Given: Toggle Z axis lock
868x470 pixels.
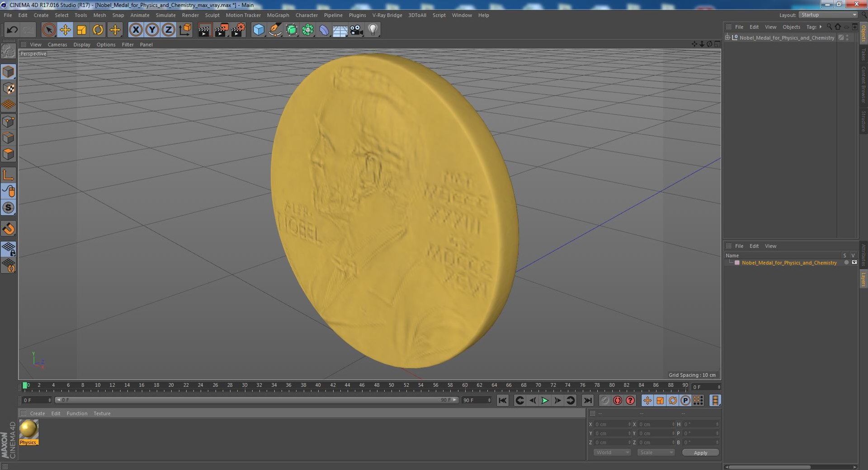Looking at the screenshot, I should pyautogui.click(x=168, y=30).
